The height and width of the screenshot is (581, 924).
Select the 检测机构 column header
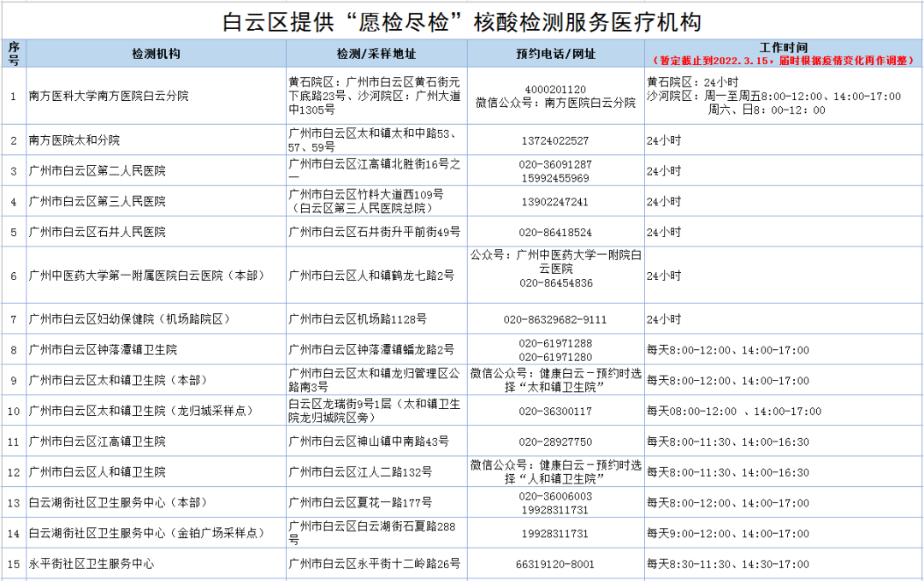[x=156, y=54]
